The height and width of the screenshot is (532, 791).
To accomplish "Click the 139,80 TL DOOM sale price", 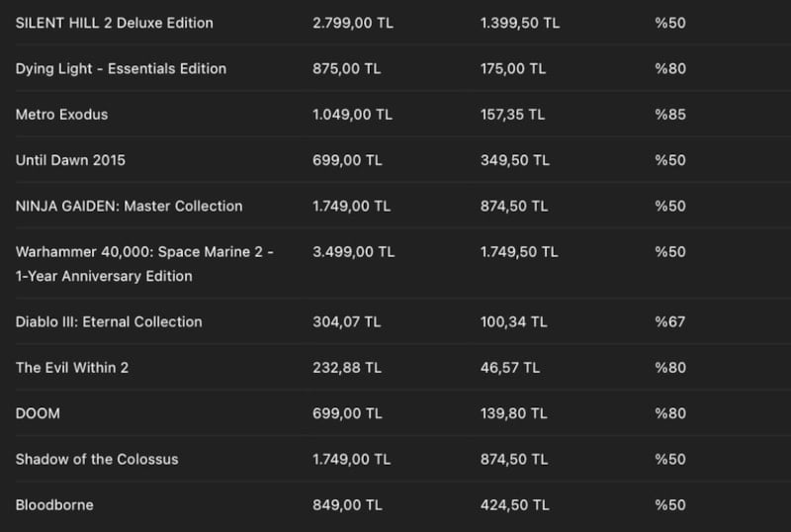I will tap(512, 413).
